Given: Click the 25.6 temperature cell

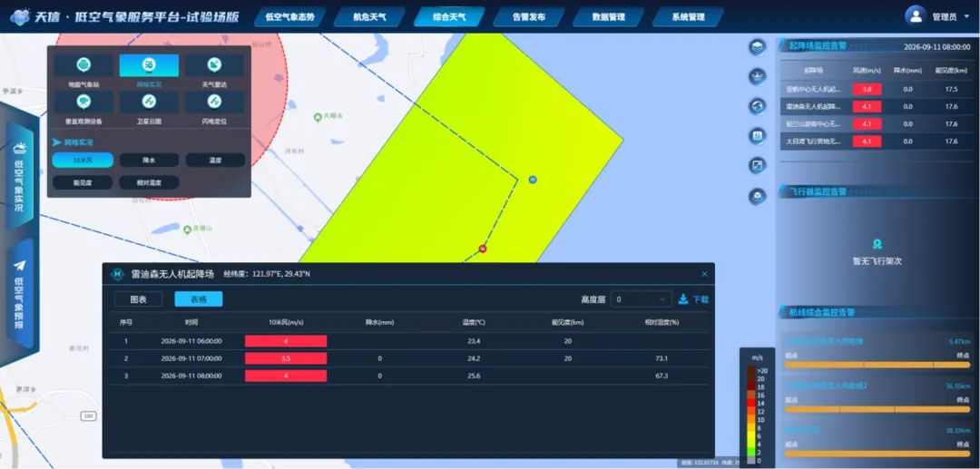Looking at the screenshot, I should [x=473, y=376].
